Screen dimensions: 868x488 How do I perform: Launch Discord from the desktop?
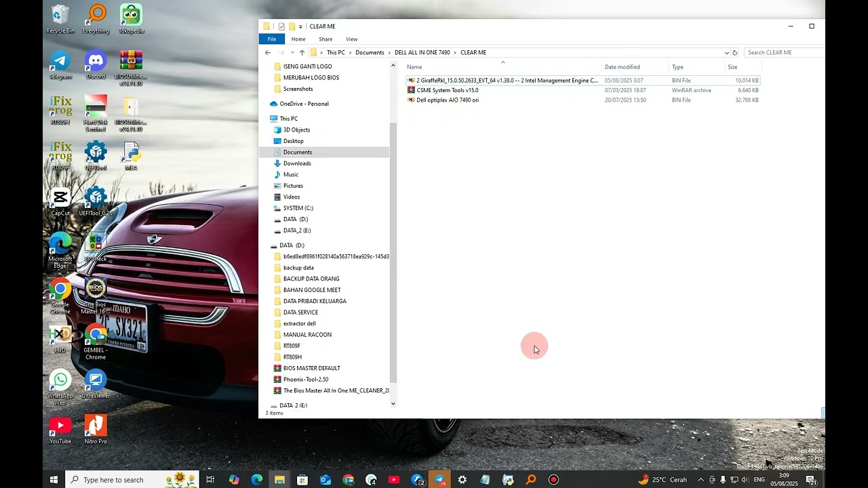click(96, 65)
